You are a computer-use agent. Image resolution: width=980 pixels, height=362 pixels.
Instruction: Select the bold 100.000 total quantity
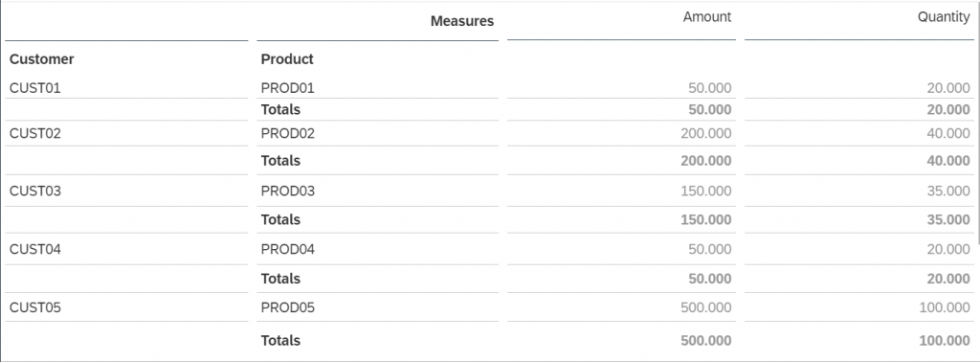(945, 341)
